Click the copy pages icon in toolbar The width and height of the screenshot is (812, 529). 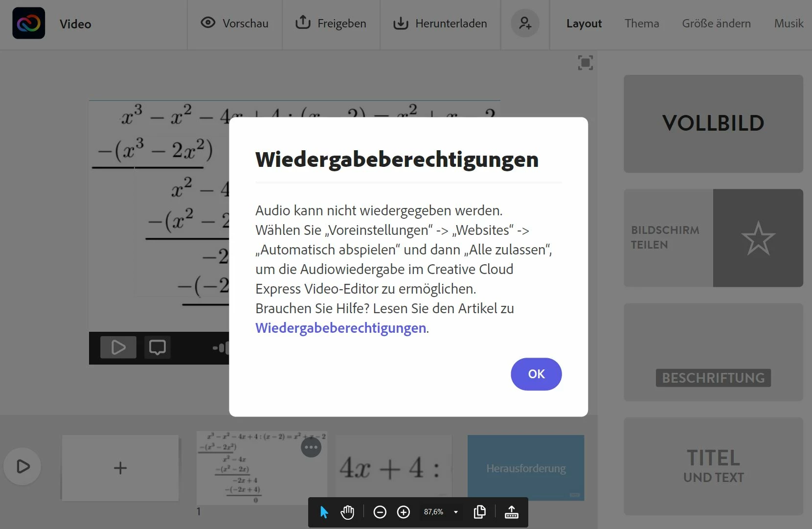coord(480,512)
